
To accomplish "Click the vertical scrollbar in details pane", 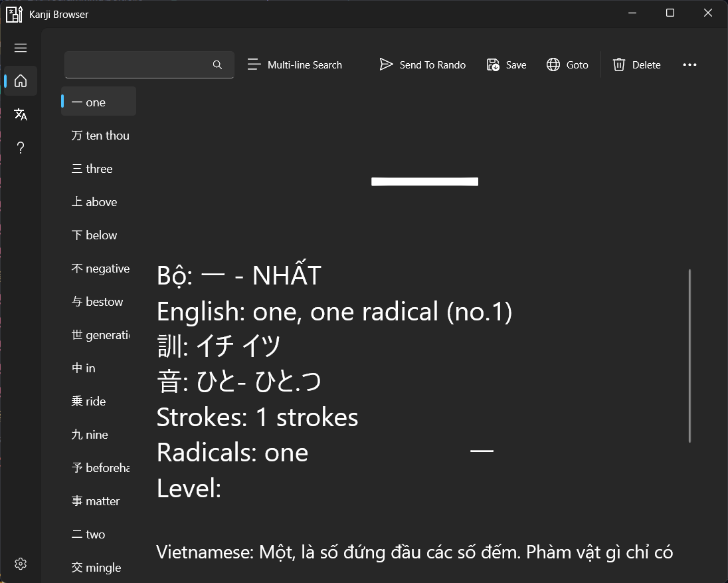I will [x=690, y=356].
